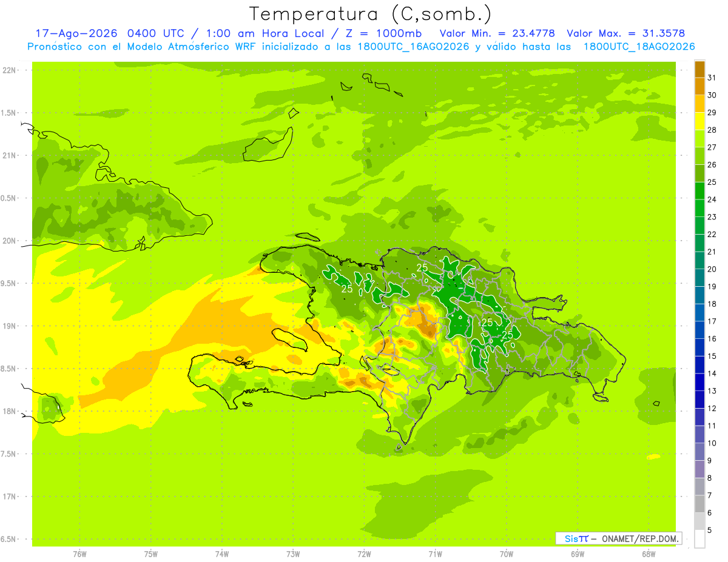Click the '72W' longitude label
The height and width of the screenshot is (562, 728).
[364, 554]
